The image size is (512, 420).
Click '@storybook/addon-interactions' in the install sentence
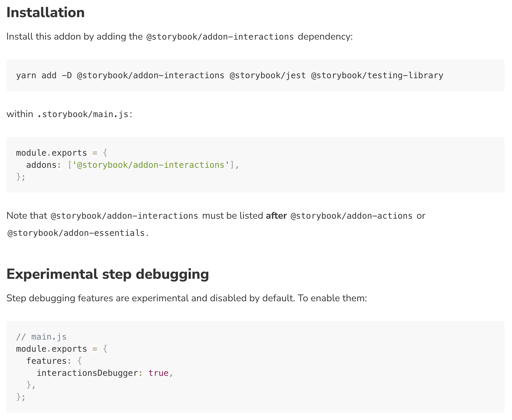[x=220, y=37]
